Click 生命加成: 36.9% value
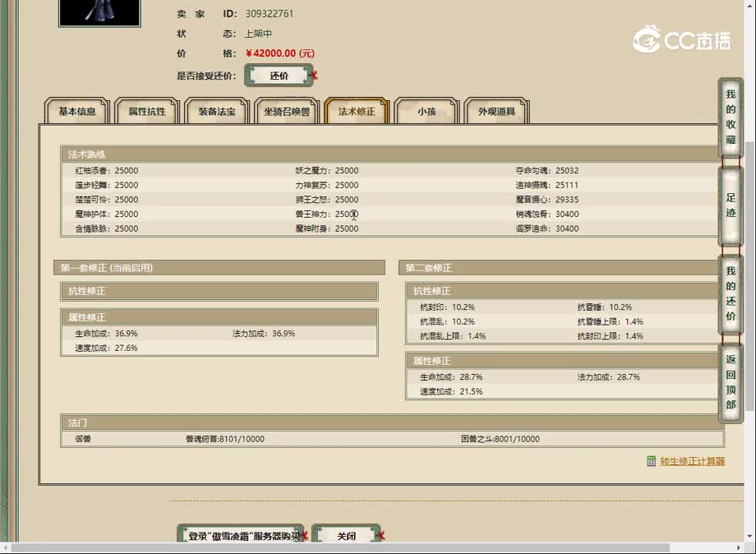This screenshot has height=554, width=756. [106, 333]
